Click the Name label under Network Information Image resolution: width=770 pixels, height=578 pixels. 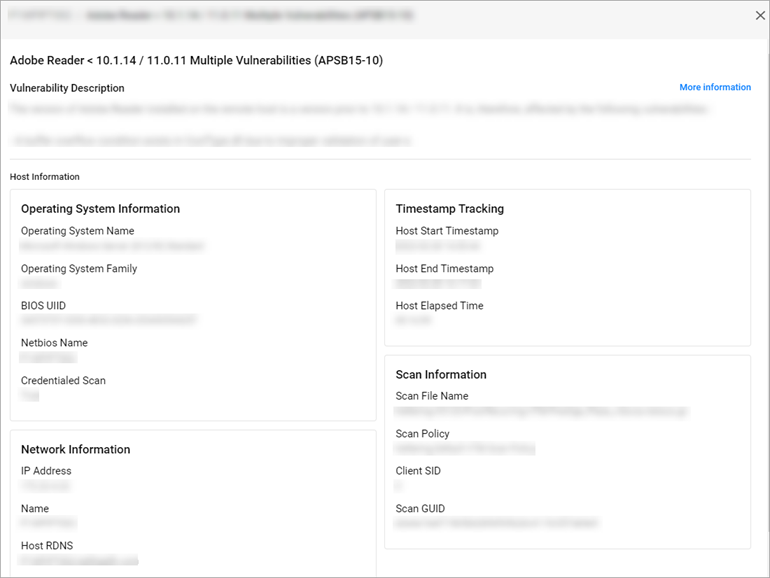click(35, 509)
